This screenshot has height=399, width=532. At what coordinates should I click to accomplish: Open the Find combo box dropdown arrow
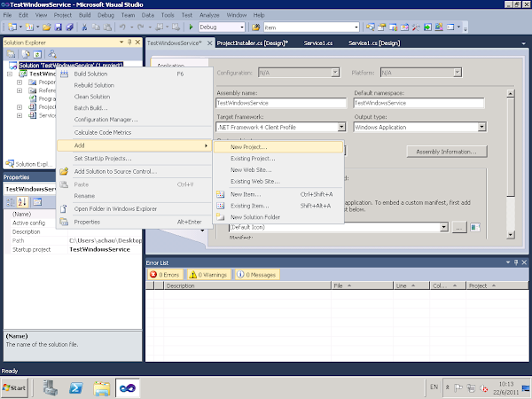pos(356,27)
